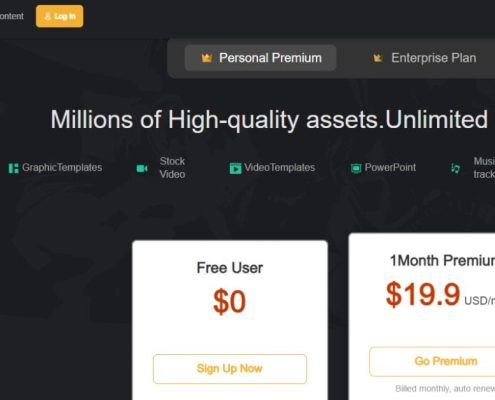Select the Personal Premium tab

260,58
